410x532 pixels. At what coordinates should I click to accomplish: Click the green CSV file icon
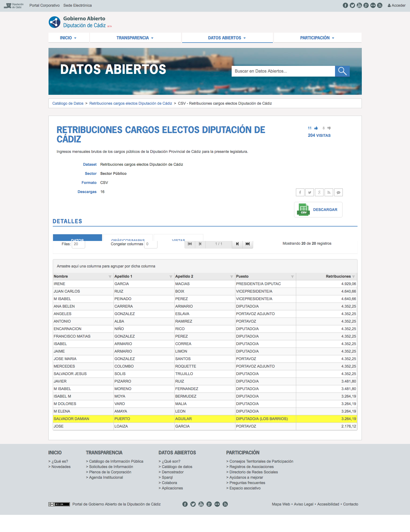click(303, 210)
